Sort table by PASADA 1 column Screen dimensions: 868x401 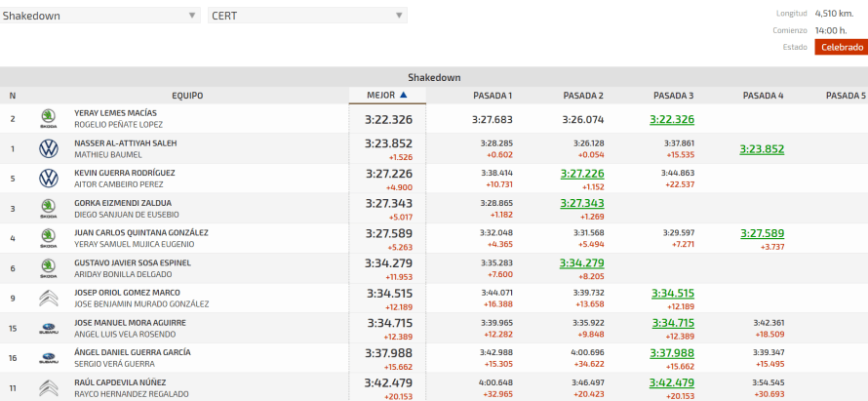coord(493,96)
